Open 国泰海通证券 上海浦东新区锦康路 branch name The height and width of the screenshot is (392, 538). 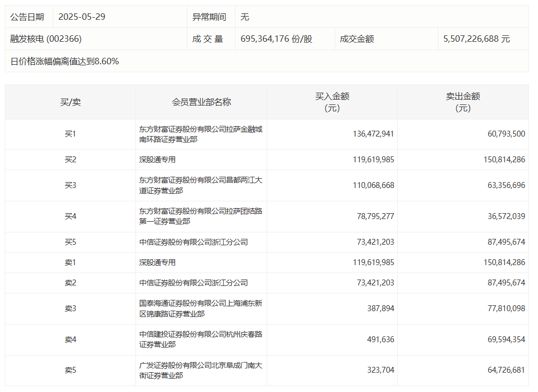click(x=201, y=308)
